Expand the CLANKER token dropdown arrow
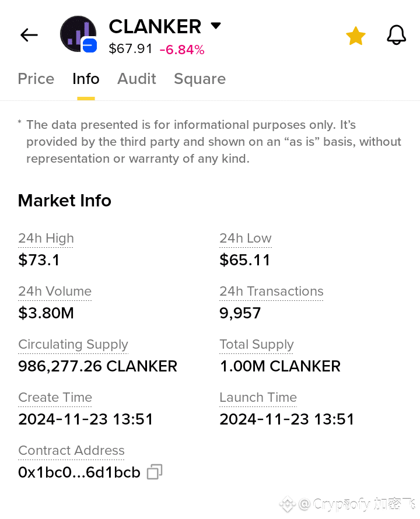This screenshot has height=519, width=420. [216, 26]
